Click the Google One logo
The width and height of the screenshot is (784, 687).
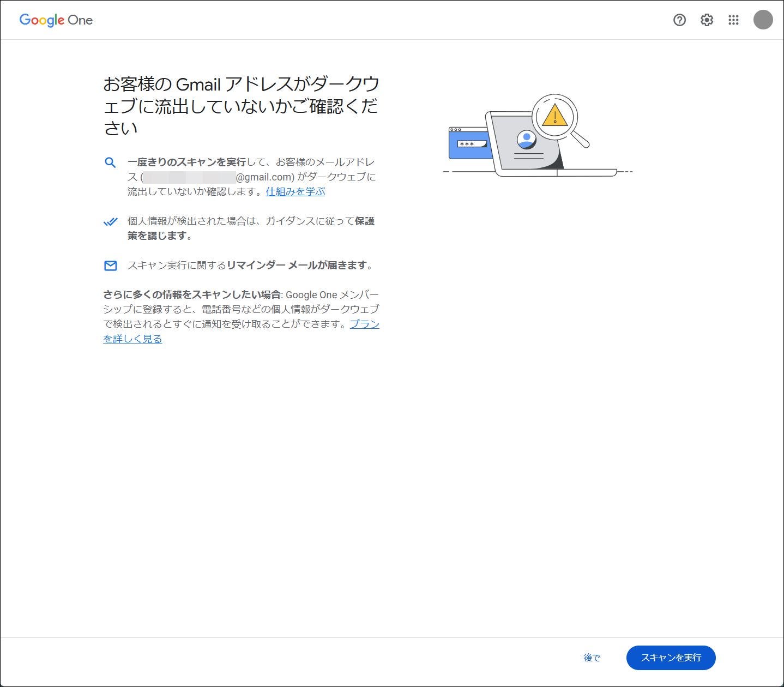click(x=56, y=20)
